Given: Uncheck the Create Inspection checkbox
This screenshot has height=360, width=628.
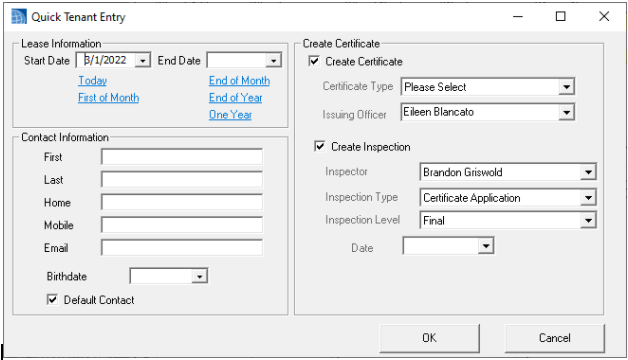Looking at the screenshot, I should pos(320,147).
